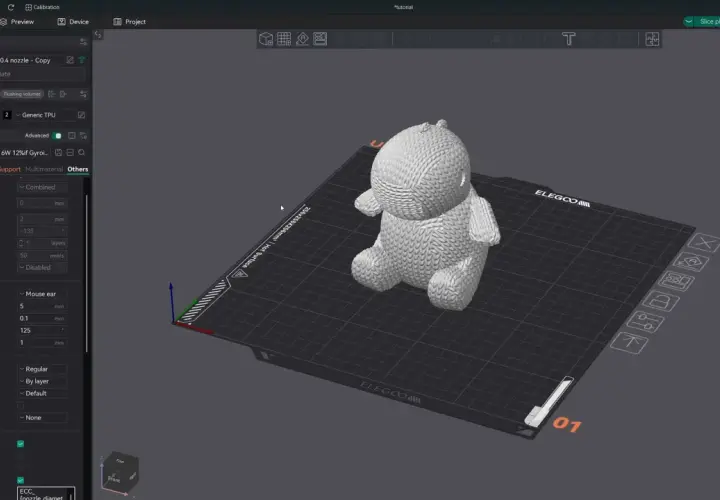Click the Arrange all objects icon
The height and width of the screenshot is (500, 720).
coord(320,39)
